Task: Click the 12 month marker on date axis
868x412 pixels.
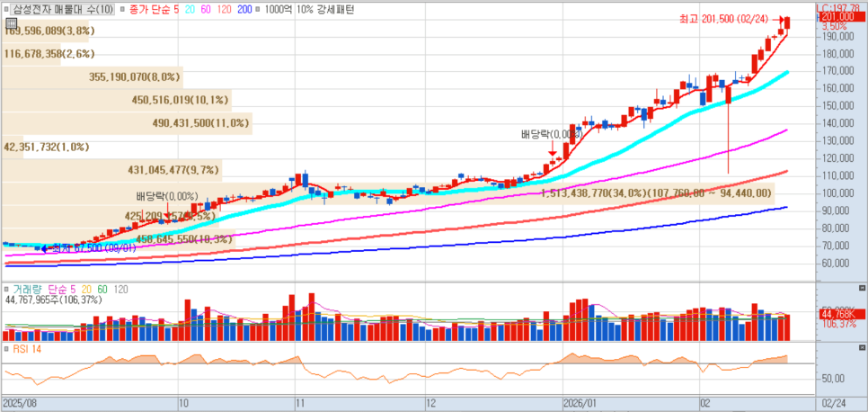Action: click(432, 401)
